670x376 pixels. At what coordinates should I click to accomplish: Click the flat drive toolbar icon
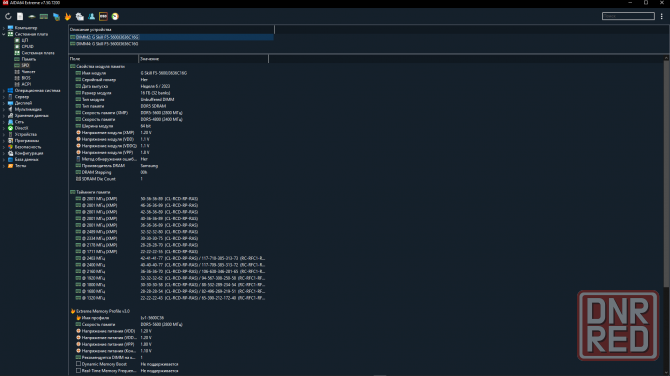point(32,16)
